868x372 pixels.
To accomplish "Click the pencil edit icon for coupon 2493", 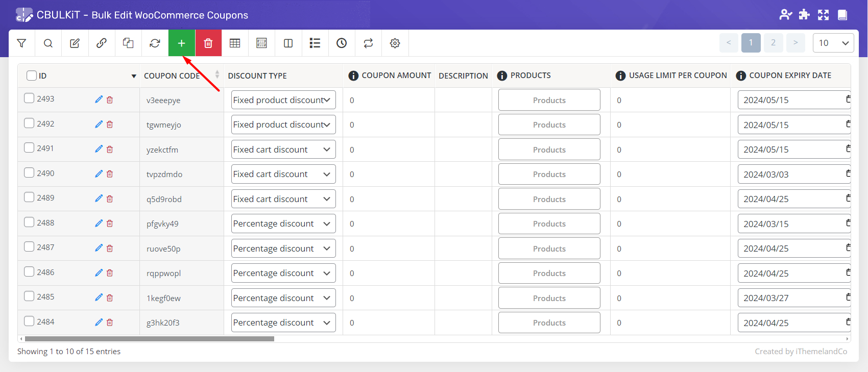I will click(99, 100).
